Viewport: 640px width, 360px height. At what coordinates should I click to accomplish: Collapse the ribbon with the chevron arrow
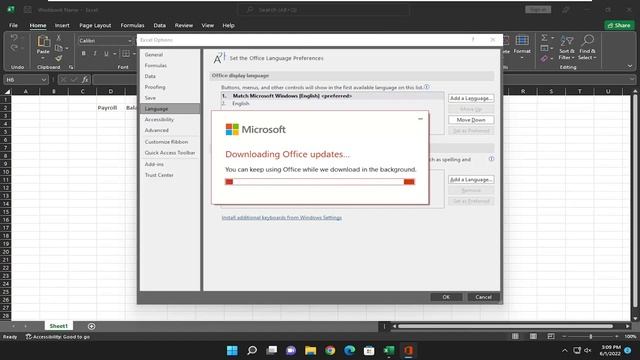click(630, 66)
